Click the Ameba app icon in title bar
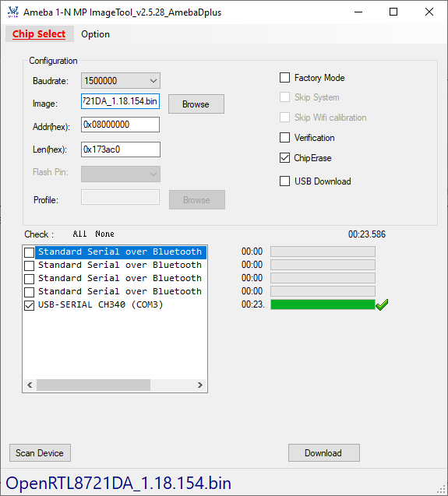The height and width of the screenshot is (496, 448). (x=13, y=12)
